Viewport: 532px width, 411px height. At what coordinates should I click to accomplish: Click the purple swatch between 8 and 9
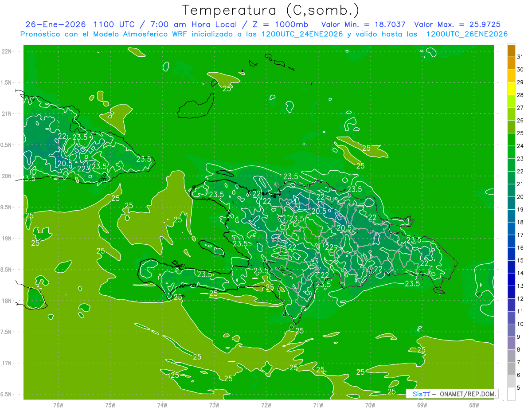[511, 343]
